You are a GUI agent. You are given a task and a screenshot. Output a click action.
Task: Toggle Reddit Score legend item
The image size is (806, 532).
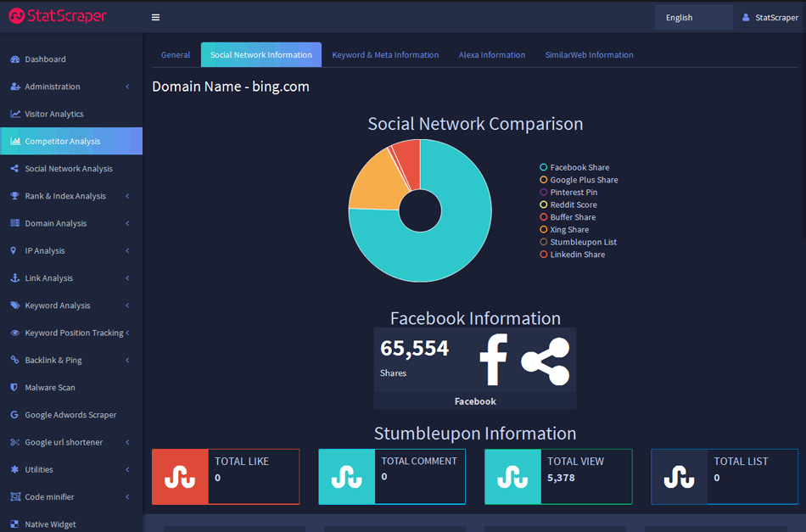click(568, 204)
